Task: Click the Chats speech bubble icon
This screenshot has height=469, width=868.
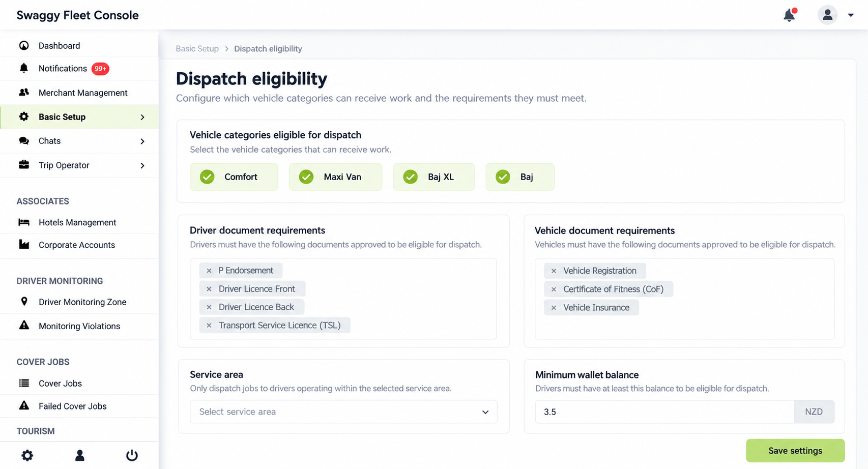Action: (x=24, y=141)
